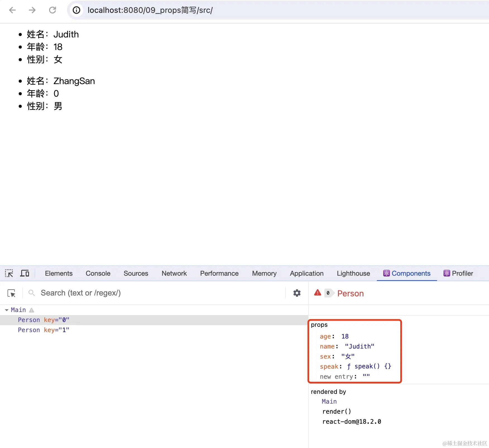The width and height of the screenshot is (489, 448).
Task: Edit the age prop value 18
Action: pyautogui.click(x=345, y=337)
